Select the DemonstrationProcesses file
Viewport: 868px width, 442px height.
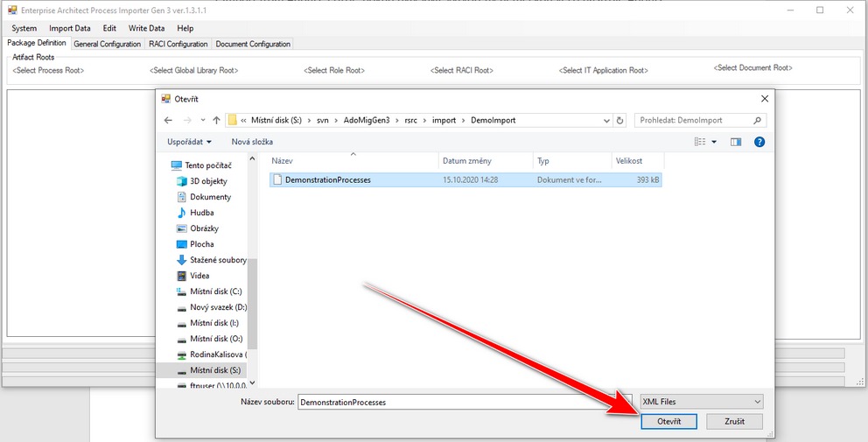point(465,180)
